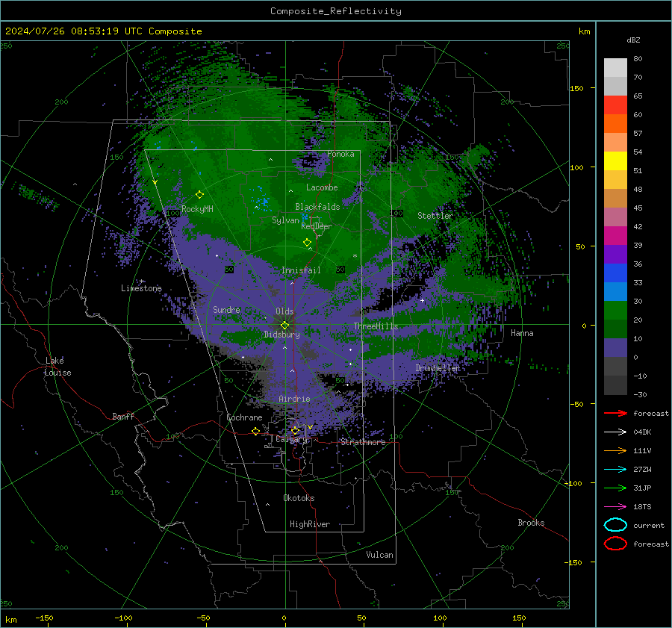
Task: Click the Blackfalds label
Action: pos(317,207)
